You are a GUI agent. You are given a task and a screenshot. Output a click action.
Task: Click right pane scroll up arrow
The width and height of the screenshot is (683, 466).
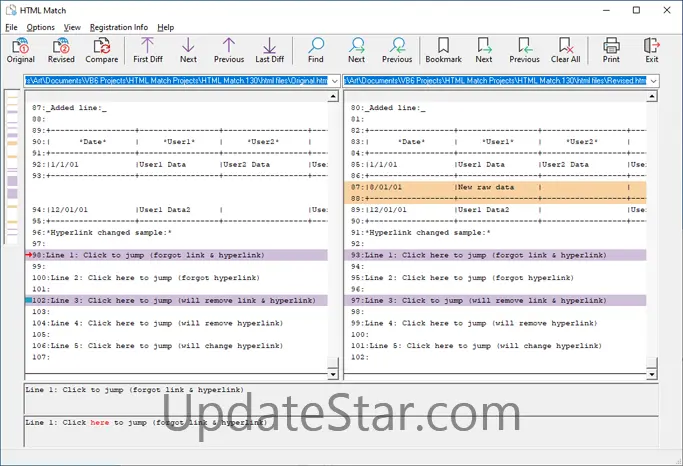pyautogui.click(x=652, y=96)
